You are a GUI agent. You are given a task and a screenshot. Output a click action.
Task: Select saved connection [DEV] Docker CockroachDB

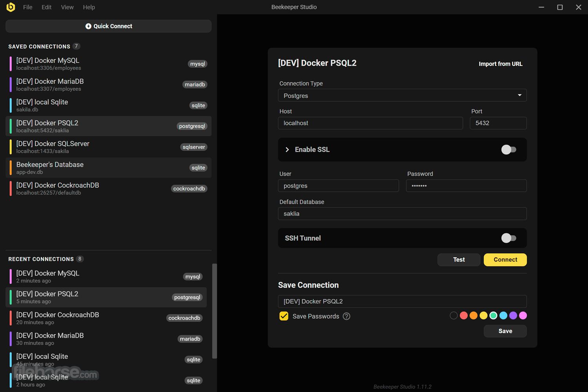pos(109,189)
